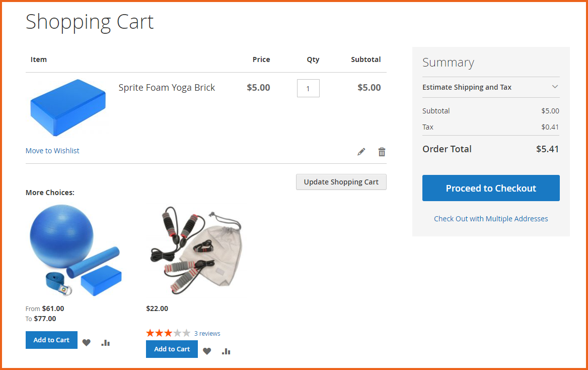
Task: Click the pencil edit icon for the yoga brick
Action: click(x=361, y=151)
